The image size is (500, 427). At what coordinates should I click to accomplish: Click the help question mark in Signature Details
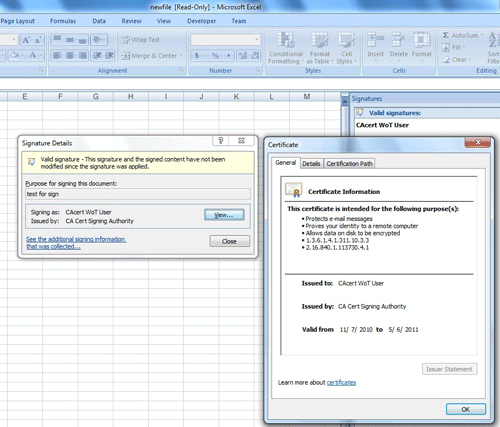pos(221,141)
